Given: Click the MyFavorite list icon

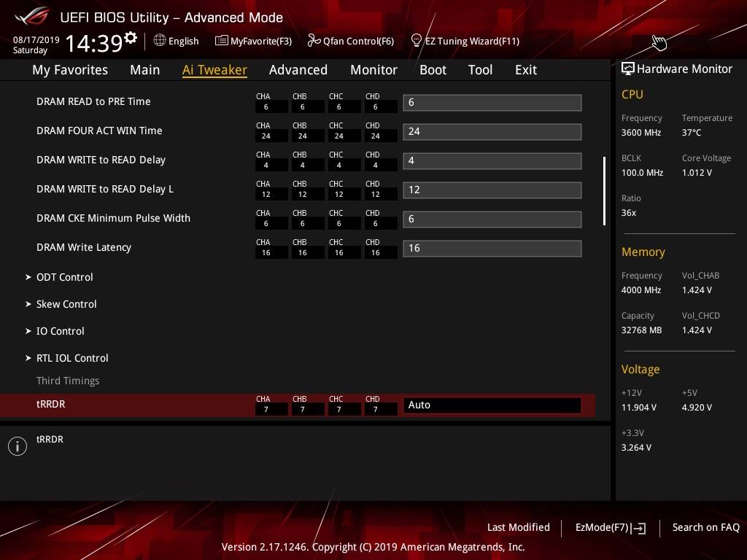Looking at the screenshot, I should (x=222, y=41).
